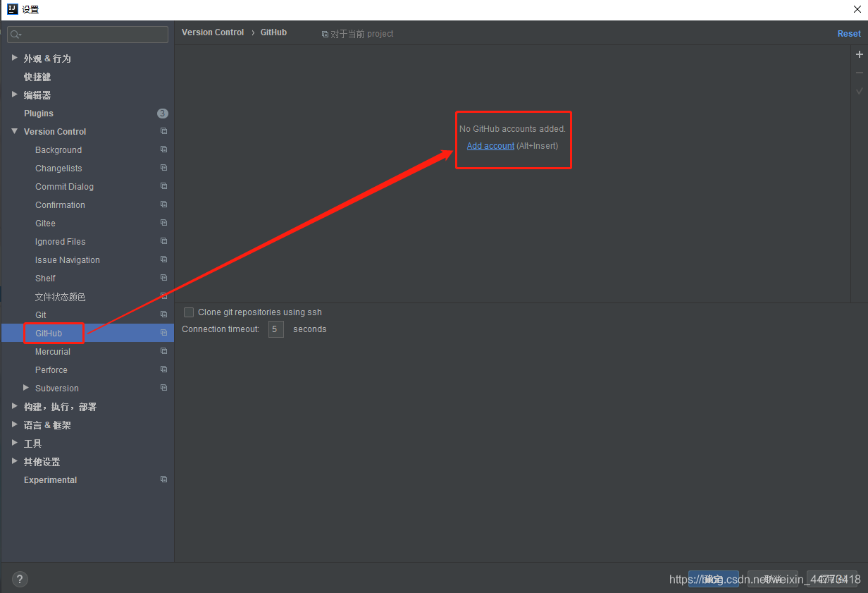Click the project-level icon beside Issue Navigation
The width and height of the screenshot is (868, 593).
pyautogui.click(x=163, y=259)
